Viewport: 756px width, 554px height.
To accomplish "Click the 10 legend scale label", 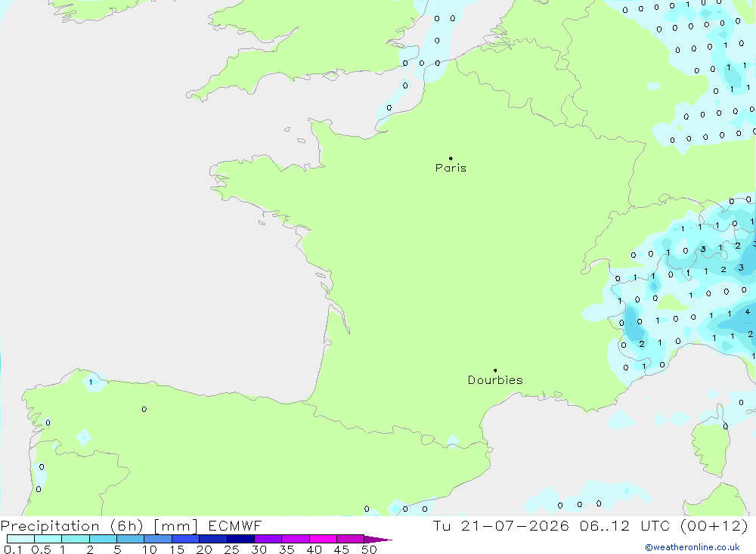I will coord(150,549).
